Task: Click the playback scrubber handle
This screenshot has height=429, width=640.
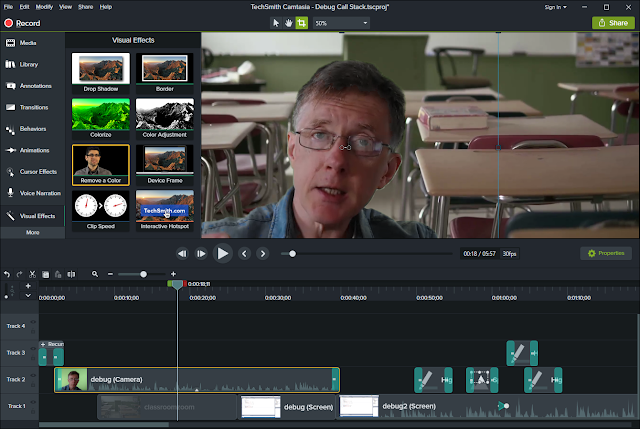Action: click(x=292, y=254)
